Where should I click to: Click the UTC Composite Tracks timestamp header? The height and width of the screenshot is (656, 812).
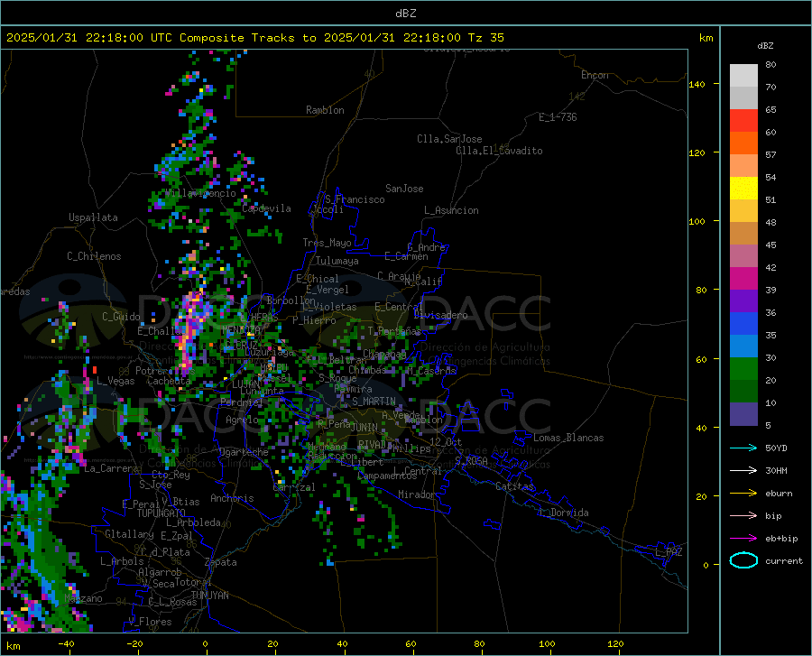[254, 38]
